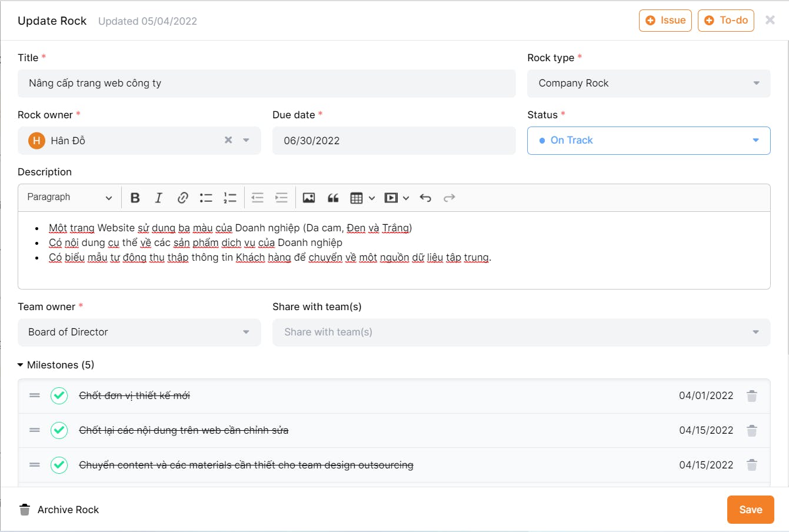Click bullet 'Có biểu mẫu tự động'
Viewport: 789px width, 532px height.
pos(270,257)
